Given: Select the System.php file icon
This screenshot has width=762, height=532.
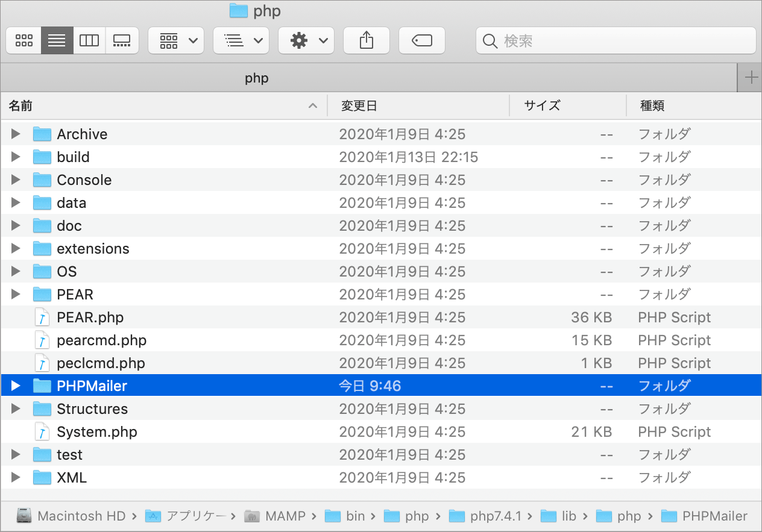Looking at the screenshot, I should (x=42, y=432).
